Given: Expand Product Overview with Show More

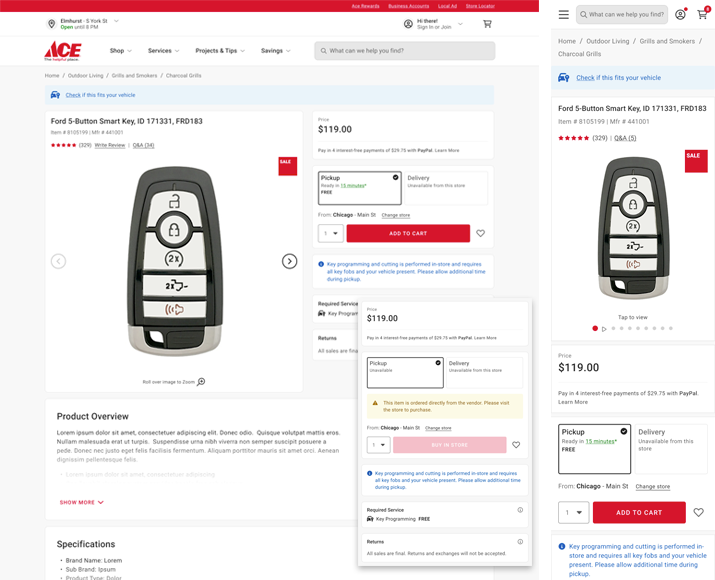Looking at the screenshot, I should pyautogui.click(x=82, y=502).
